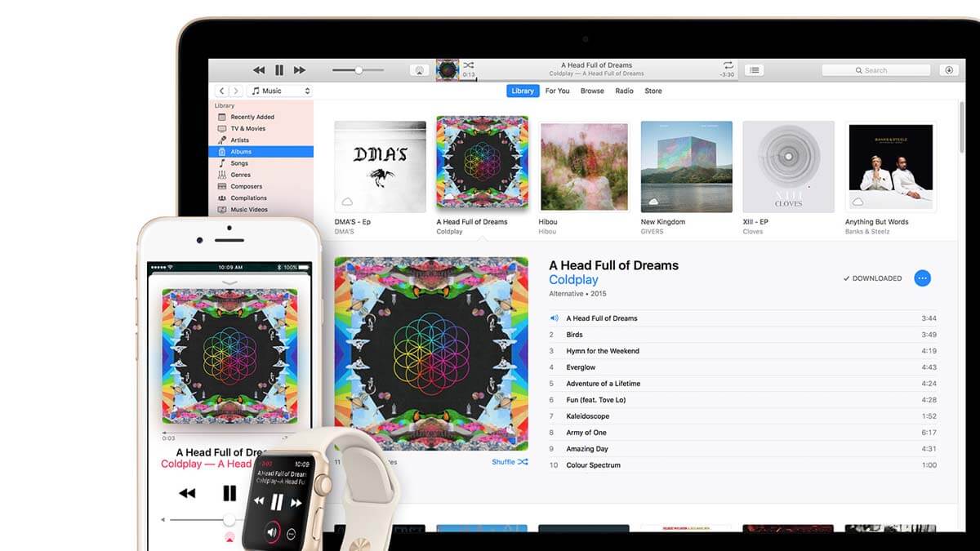Viewport: 980px width, 551px height.
Task: Open the New Kingdom album cover
Action: 687,167
